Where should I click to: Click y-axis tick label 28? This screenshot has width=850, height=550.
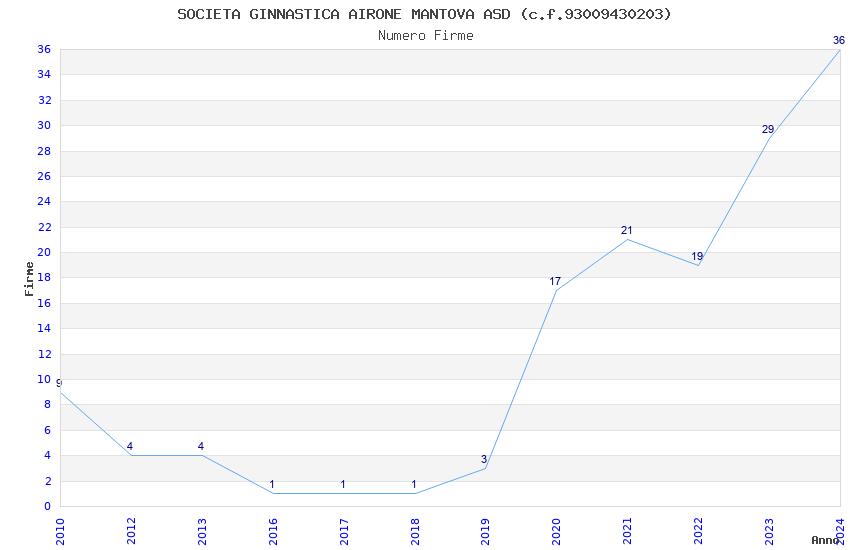[x=44, y=151]
